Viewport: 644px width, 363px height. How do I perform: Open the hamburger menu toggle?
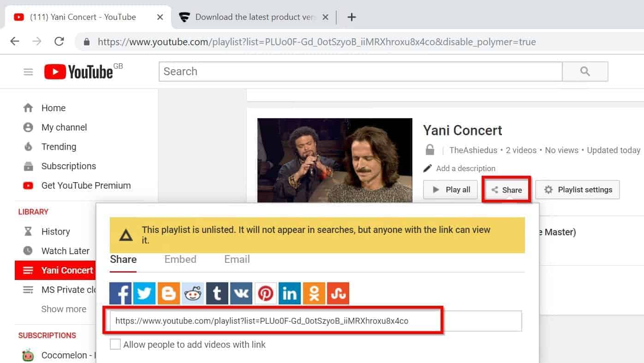click(28, 71)
